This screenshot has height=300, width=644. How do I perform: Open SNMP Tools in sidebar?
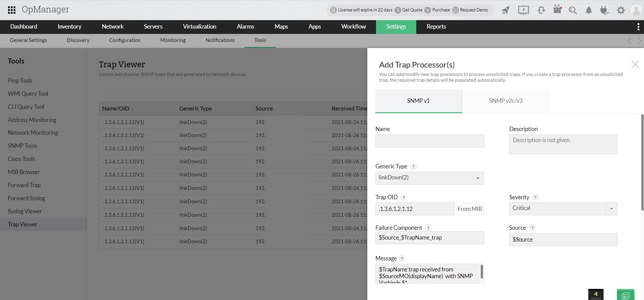tap(22, 146)
